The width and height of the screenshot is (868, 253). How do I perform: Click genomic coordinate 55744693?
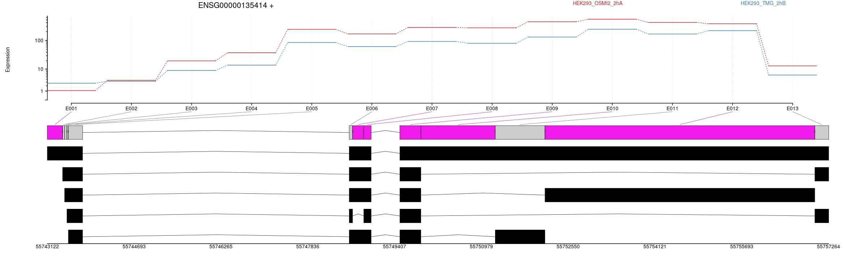134,247
